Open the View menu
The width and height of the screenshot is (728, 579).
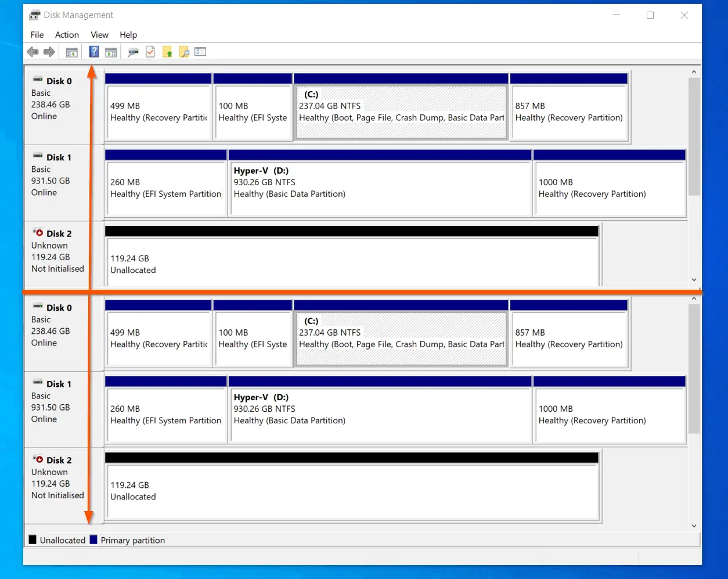click(99, 35)
